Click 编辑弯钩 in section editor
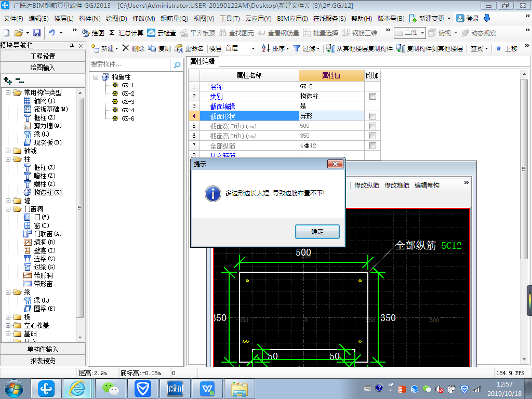Image resolution: width=532 pixels, height=399 pixels. click(427, 185)
